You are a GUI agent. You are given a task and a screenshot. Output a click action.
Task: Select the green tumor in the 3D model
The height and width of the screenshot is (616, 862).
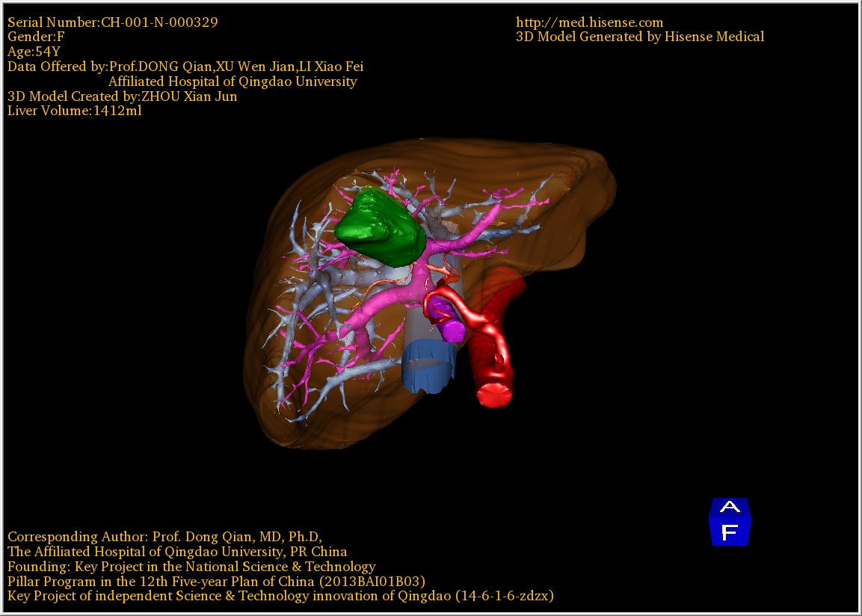(381, 226)
